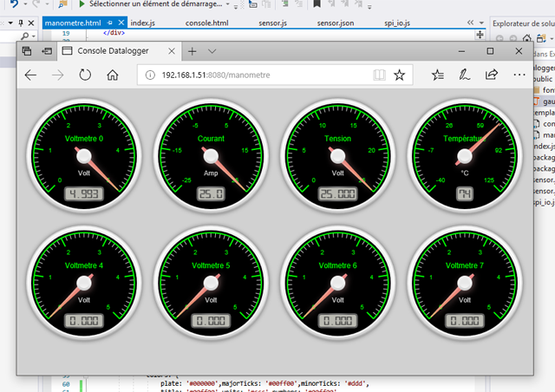Screen dimensions: 555x392
Task: Pin the manometre.html tab
Action: (110, 23)
